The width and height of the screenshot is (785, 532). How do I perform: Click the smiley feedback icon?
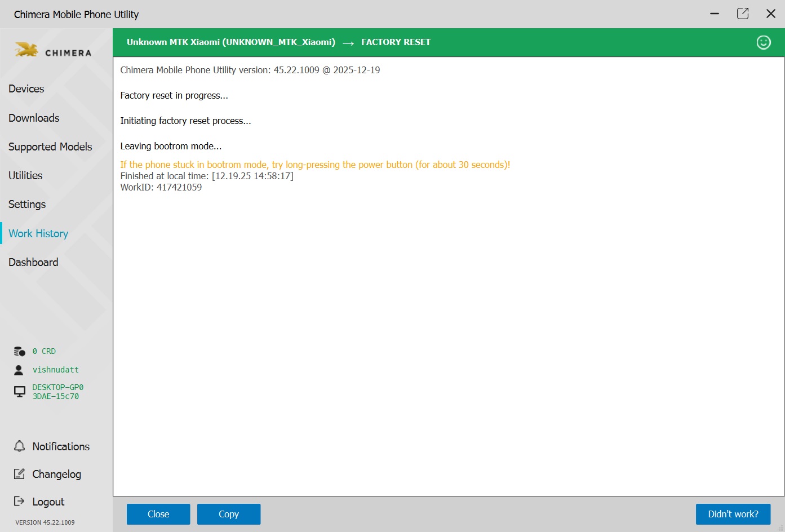(764, 42)
